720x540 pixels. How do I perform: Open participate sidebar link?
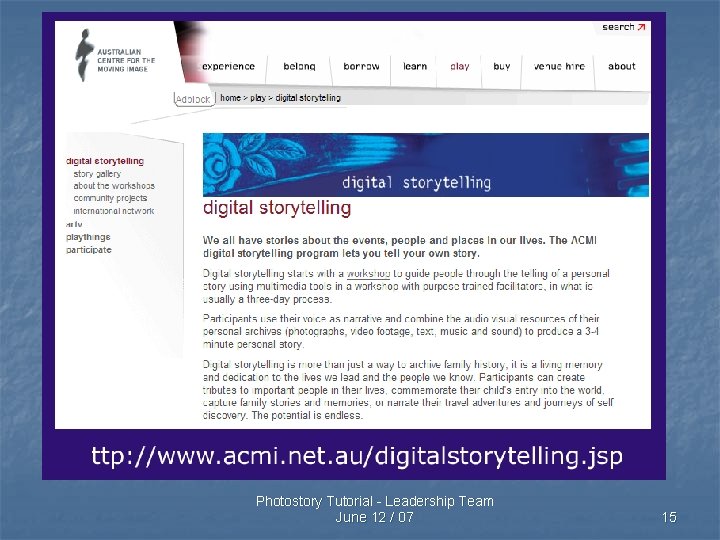point(89,250)
